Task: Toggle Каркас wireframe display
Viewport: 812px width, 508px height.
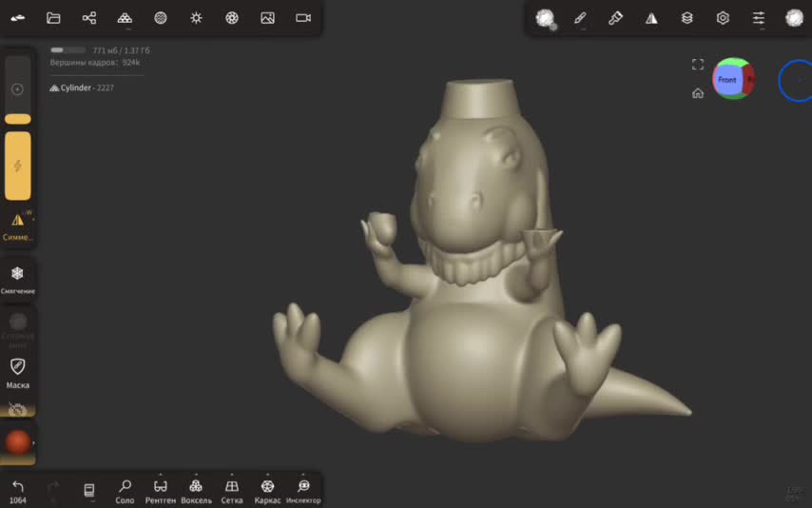Action: (x=268, y=492)
